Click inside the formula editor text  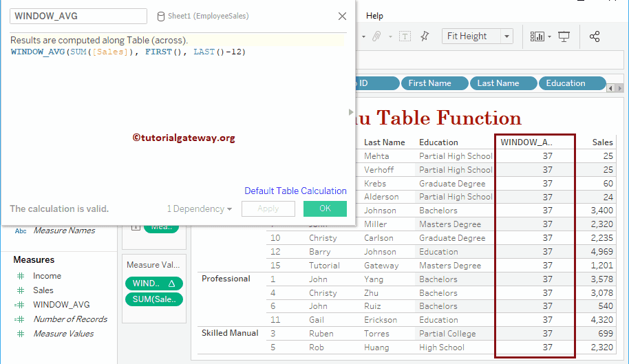coord(128,52)
